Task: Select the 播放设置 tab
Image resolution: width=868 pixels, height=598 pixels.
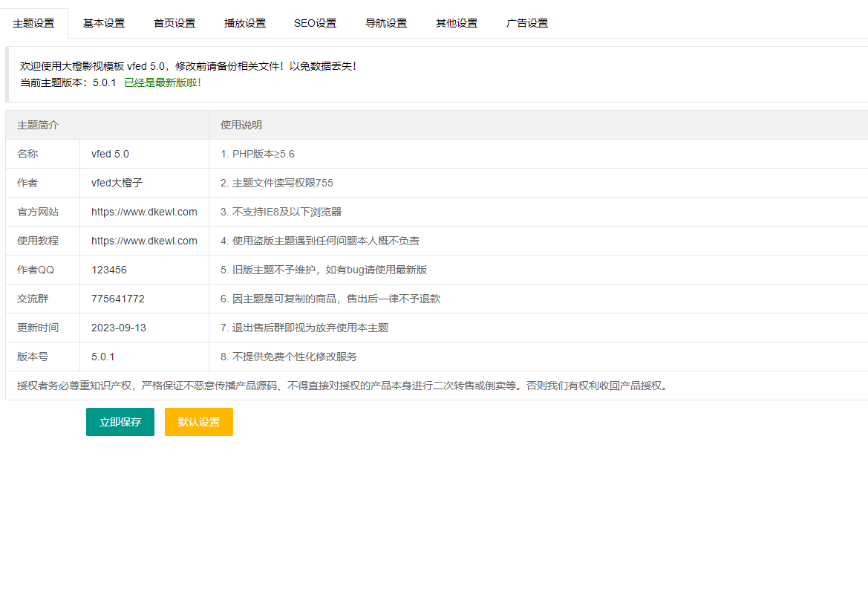Action: pyautogui.click(x=245, y=23)
